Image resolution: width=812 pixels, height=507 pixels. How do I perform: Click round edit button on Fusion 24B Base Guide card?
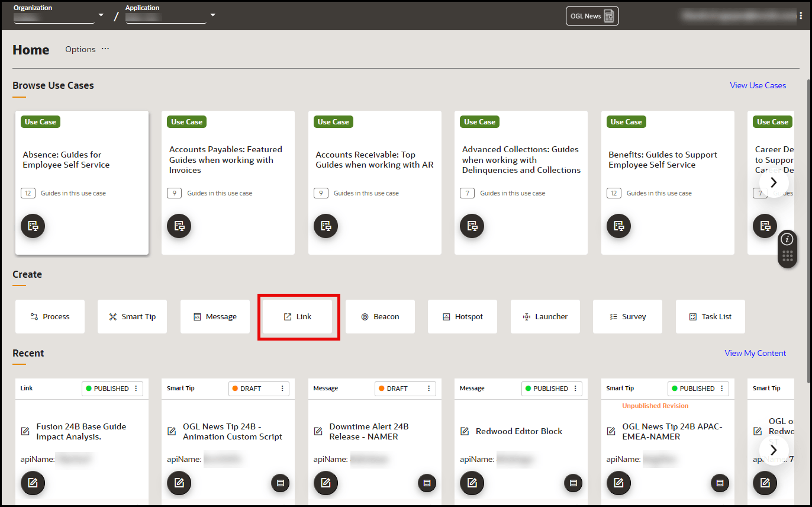click(x=33, y=483)
